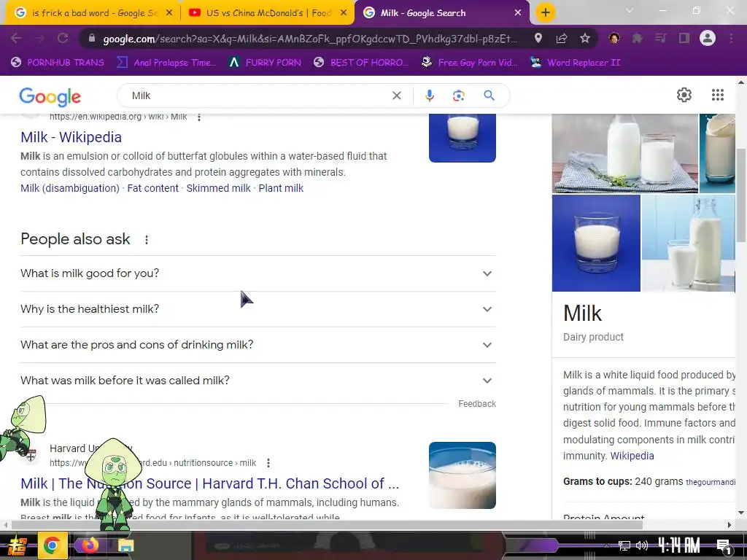The width and height of the screenshot is (747, 560).
Task: Open the extensions puzzle icon
Action: point(637,38)
